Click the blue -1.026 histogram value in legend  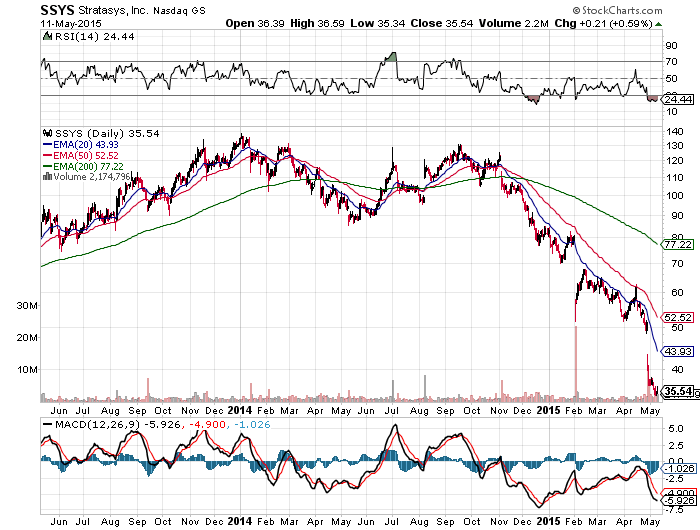252,425
